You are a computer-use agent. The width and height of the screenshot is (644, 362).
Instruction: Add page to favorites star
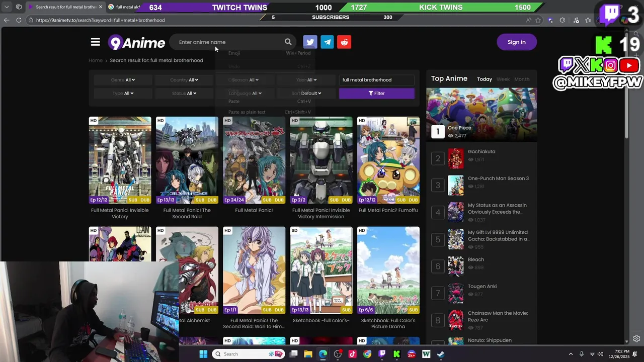tap(538, 20)
